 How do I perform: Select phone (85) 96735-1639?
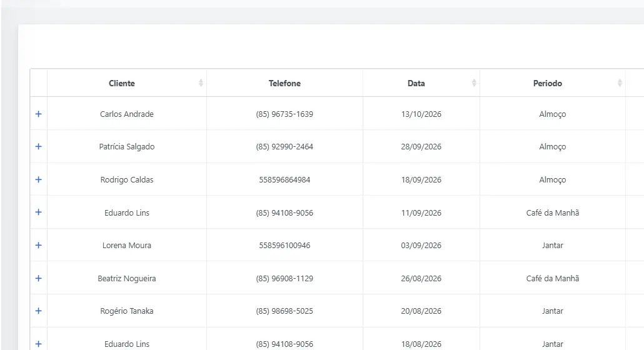[x=284, y=114]
